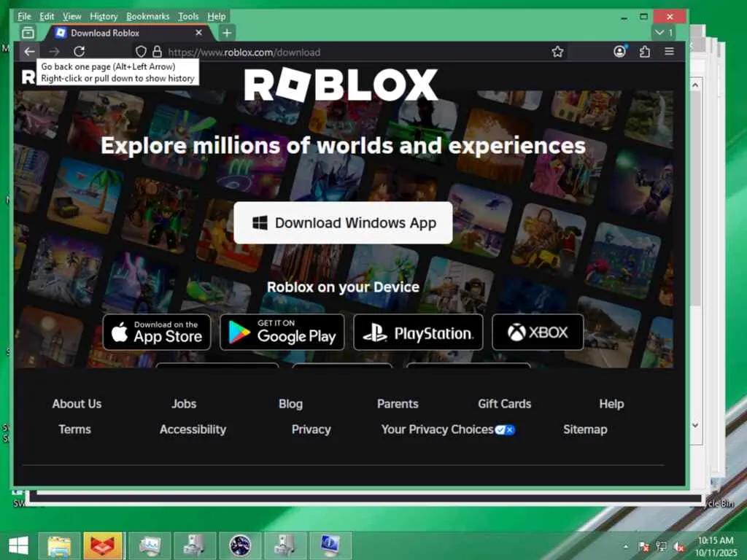This screenshot has width=747, height=560.
Task: Click Download Windows App button
Action: click(343, 223)
